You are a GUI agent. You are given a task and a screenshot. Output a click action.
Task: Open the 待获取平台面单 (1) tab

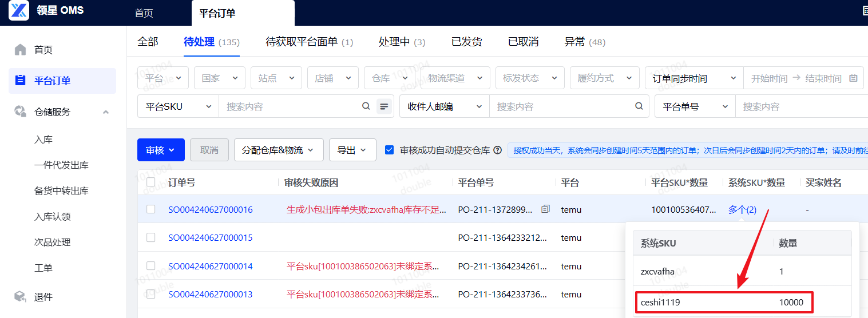click(310, 42)
